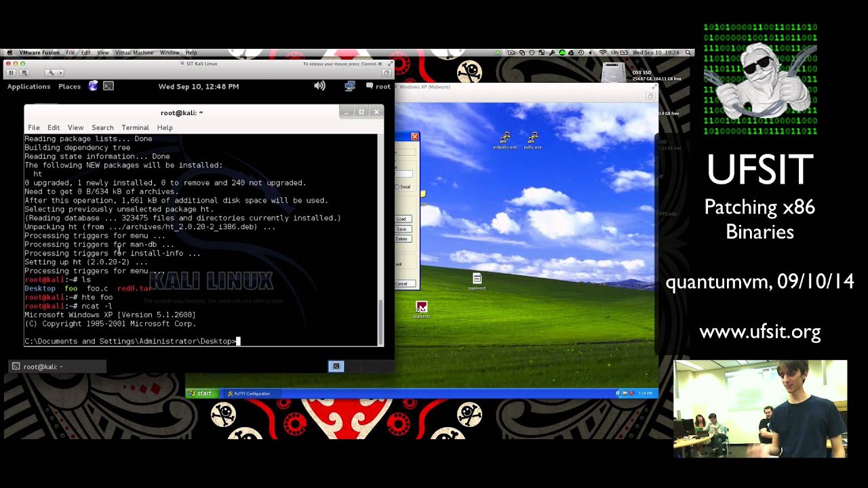Open the Apple menu
The image size is (868, 488).
10,53
